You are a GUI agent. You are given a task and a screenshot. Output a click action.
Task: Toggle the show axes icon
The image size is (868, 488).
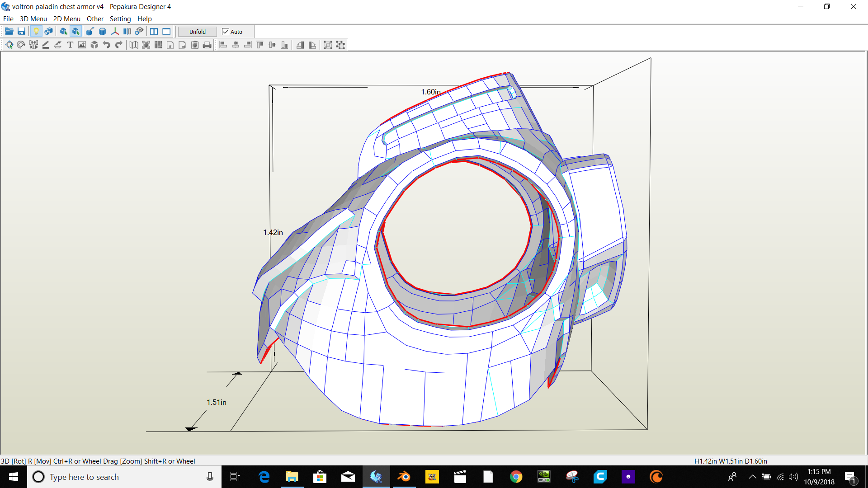point(115,32)
